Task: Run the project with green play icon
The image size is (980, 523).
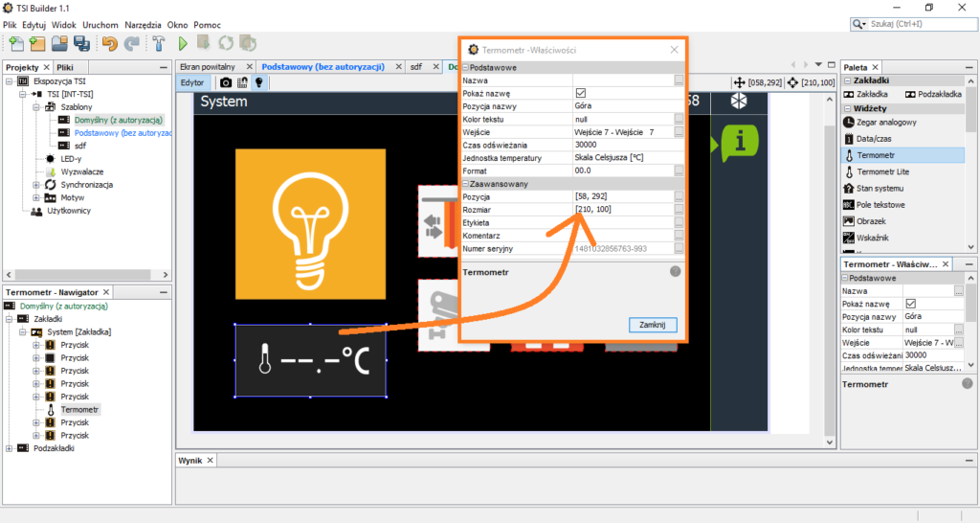Action: [183, 43]
